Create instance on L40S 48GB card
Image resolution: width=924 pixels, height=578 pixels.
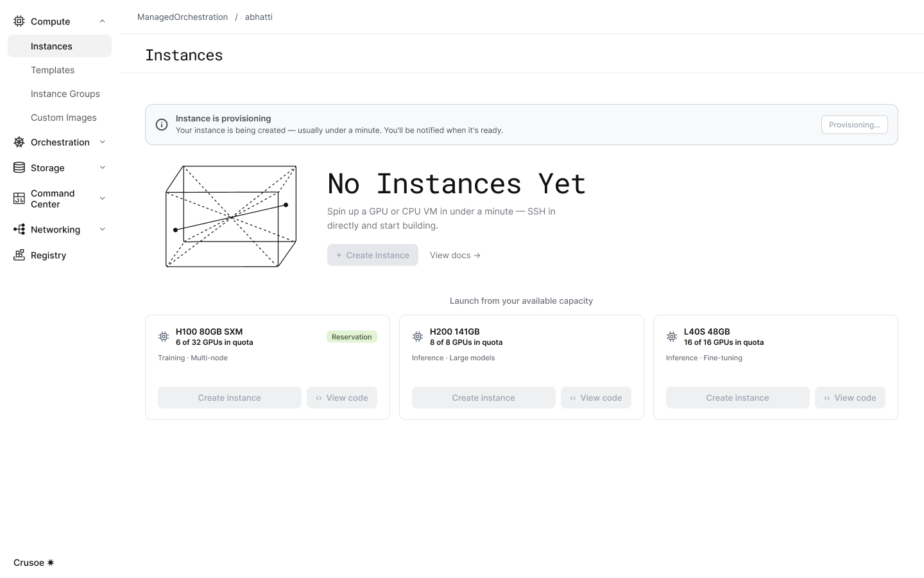[738, 398]
